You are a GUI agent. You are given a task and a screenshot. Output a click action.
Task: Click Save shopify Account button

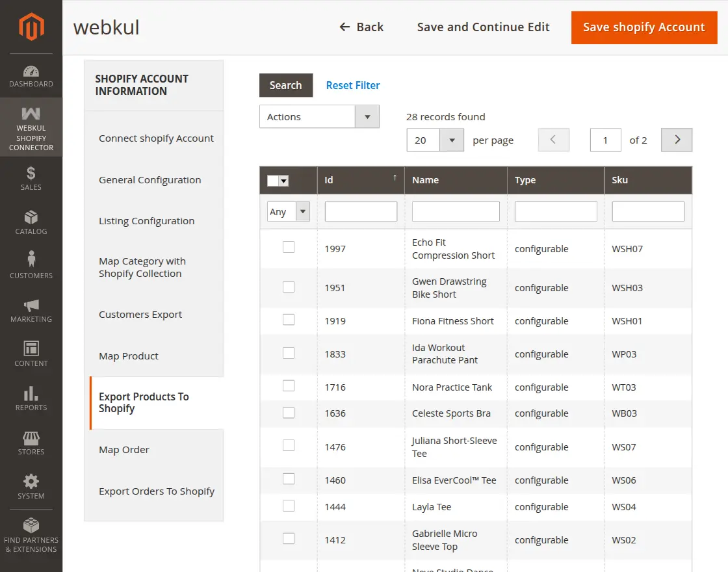click(644, 27)
